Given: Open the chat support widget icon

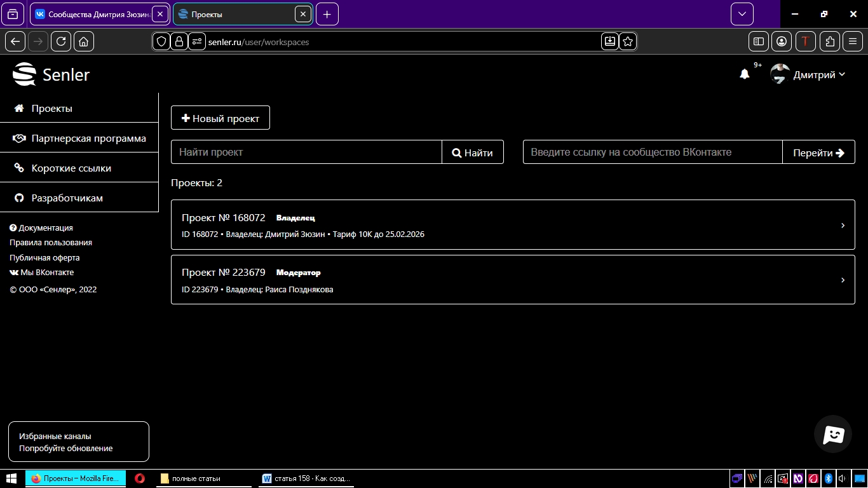Looking at the screenshot, I should click(832, 434).
